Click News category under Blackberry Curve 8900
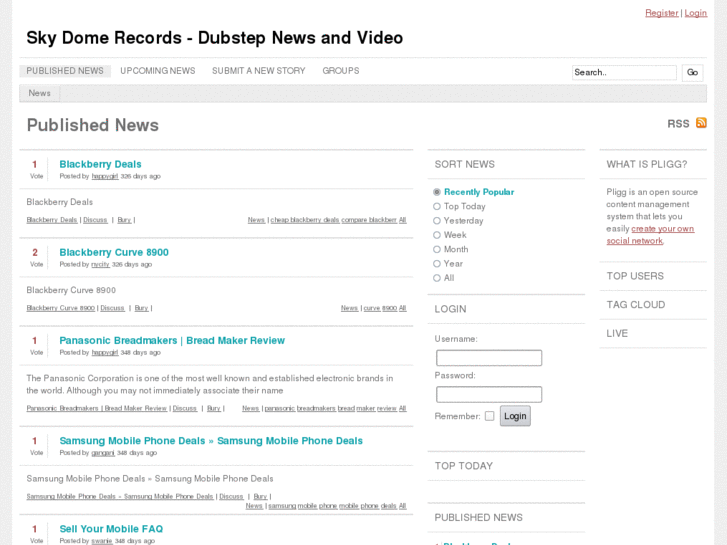The width and height of the screenshot is (727, 545). (x=349, y=308)
